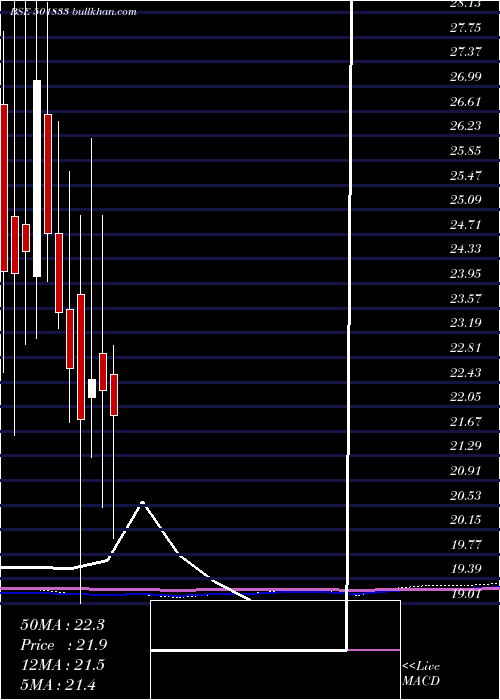The height and width of the screenshot is (700, 500).
Task: Click the 27.75 price axis label
Action: (x=465, y=28)
